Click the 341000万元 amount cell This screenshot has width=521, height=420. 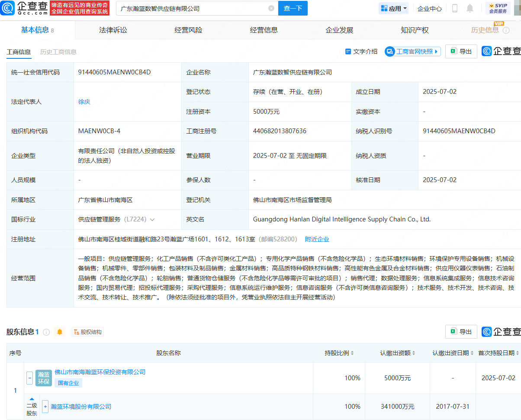point(397,407)
